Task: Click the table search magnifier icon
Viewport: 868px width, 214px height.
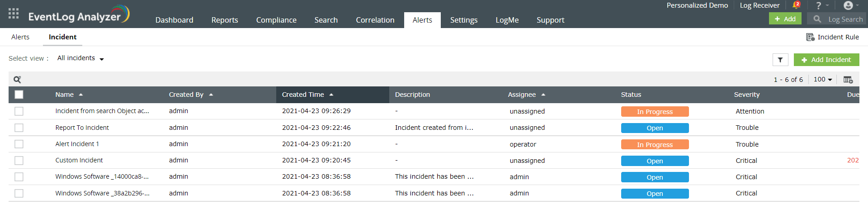Action: point(17,80)
